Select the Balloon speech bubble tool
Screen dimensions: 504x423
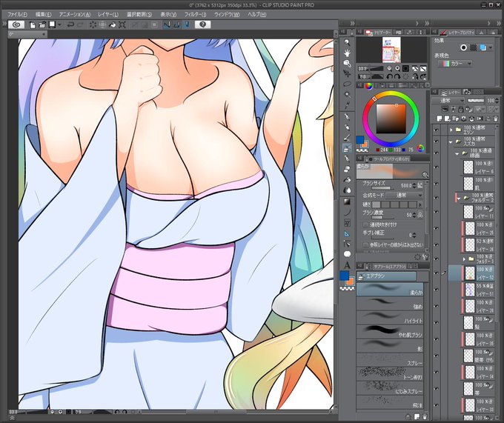coord(347,254)
